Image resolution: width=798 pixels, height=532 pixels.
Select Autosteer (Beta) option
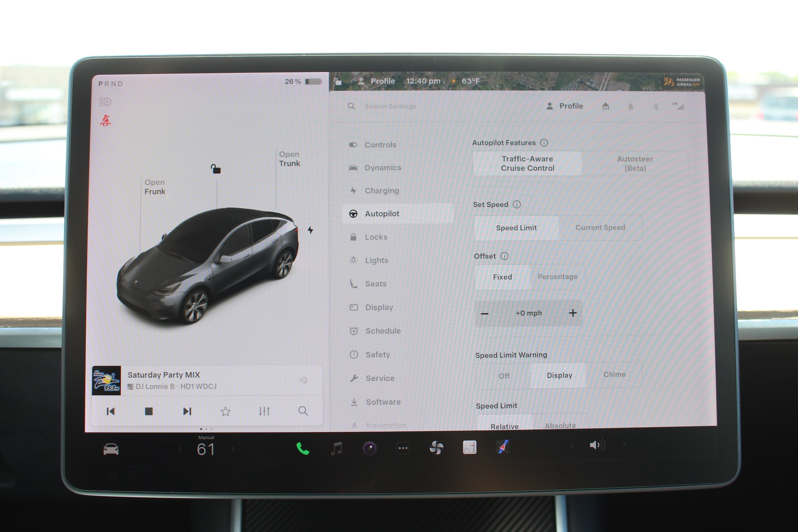pos(635,163)
